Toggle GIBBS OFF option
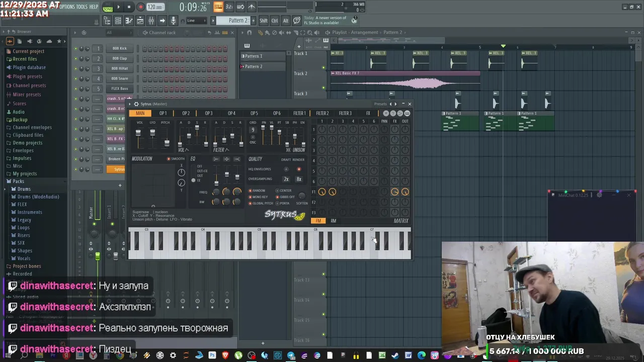This screenshot has height=362, width=644. pyautogui.click(x=285, y=197)
